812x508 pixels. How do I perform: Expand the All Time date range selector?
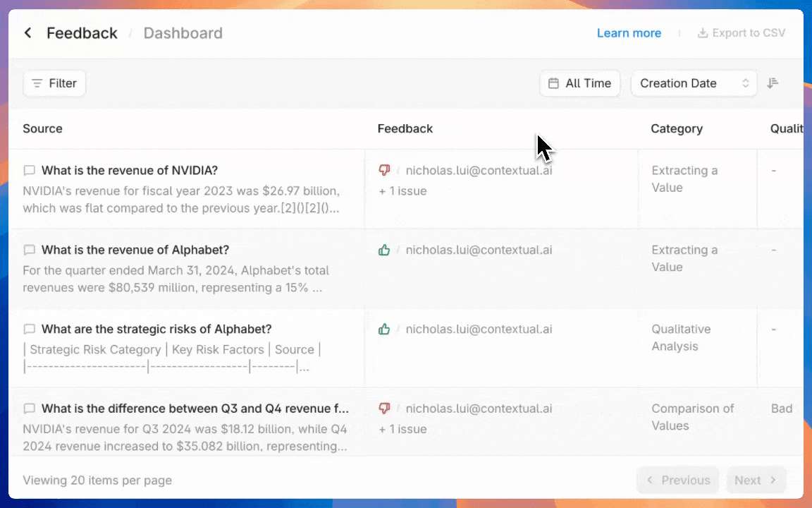coord(579,83)
